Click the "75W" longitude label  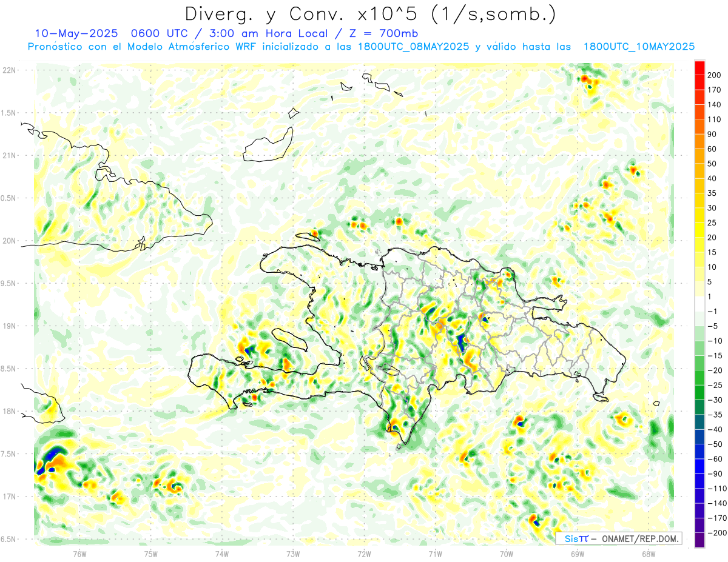coord(151,554)
